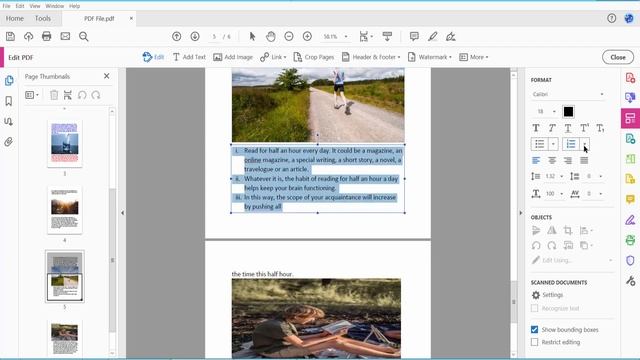Select the page 4 thumbnail

[x=65, y=210]
